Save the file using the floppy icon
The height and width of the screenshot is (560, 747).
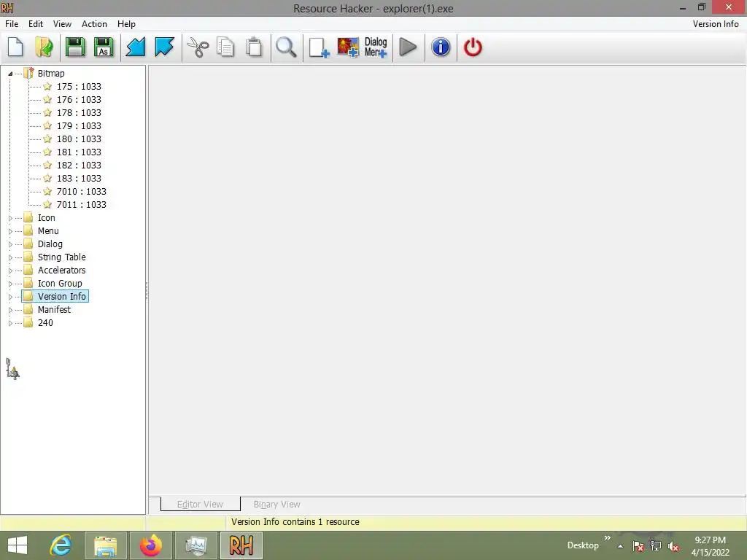click(x=75, y=47)
